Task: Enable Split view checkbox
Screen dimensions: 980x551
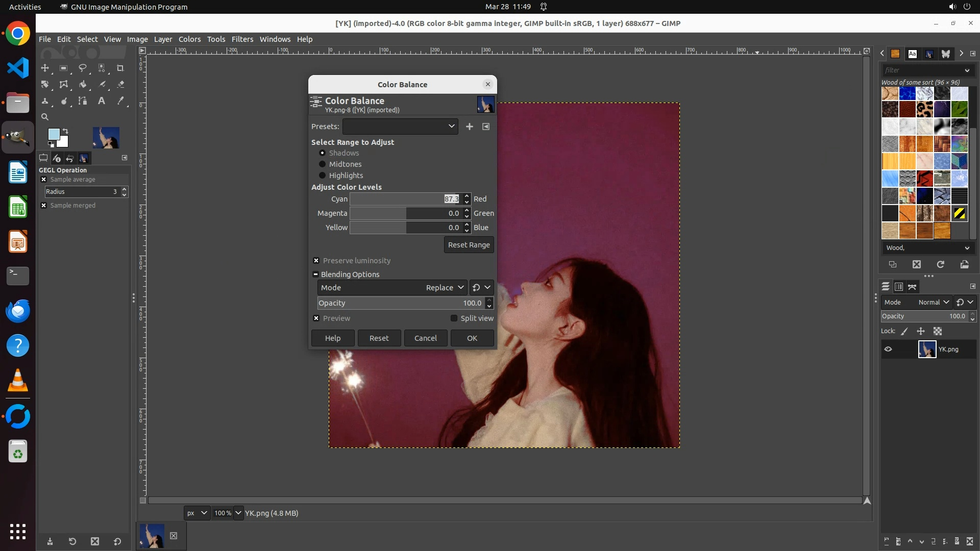Action: (454, 318)
